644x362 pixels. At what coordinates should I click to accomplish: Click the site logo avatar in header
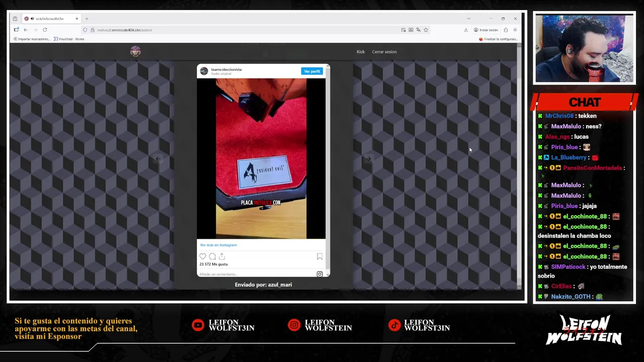[x=135, y=51]
